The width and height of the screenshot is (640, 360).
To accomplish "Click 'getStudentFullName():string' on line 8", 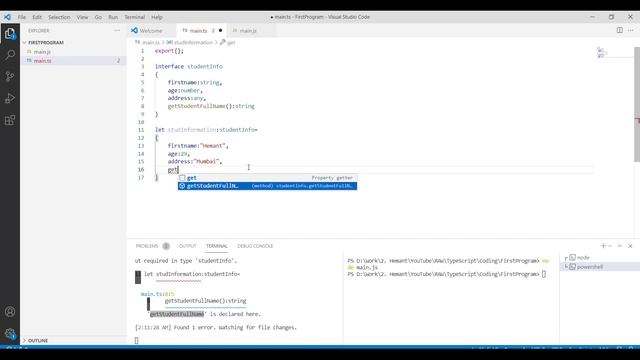I will [x=211, y=106].
